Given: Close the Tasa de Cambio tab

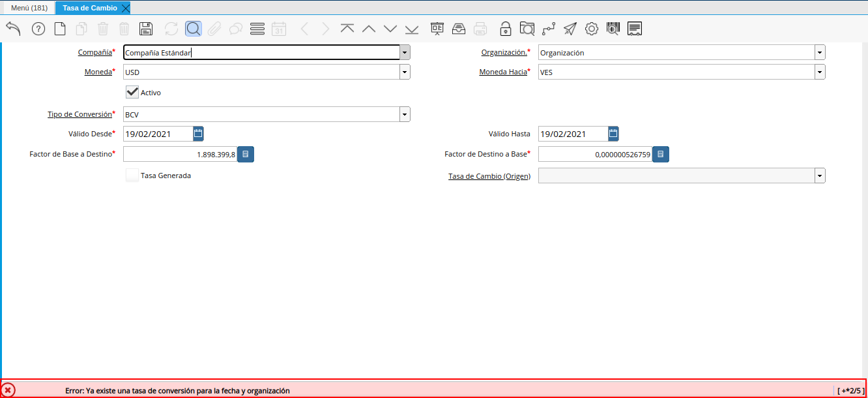Looking at the screenshot, I should [x=126, y=8].
